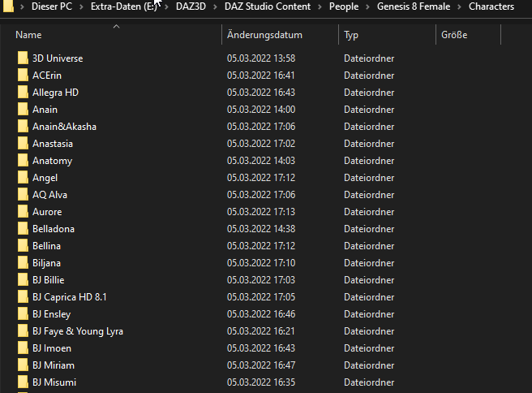
Task: Click the BJ Miriam folder icon
Action: (23, 365)
